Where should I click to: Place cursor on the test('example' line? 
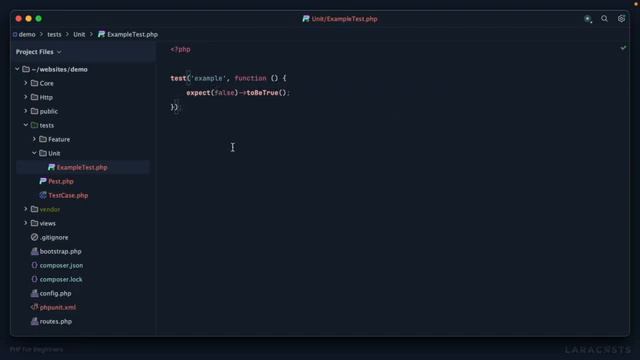(x=229, y=78)
